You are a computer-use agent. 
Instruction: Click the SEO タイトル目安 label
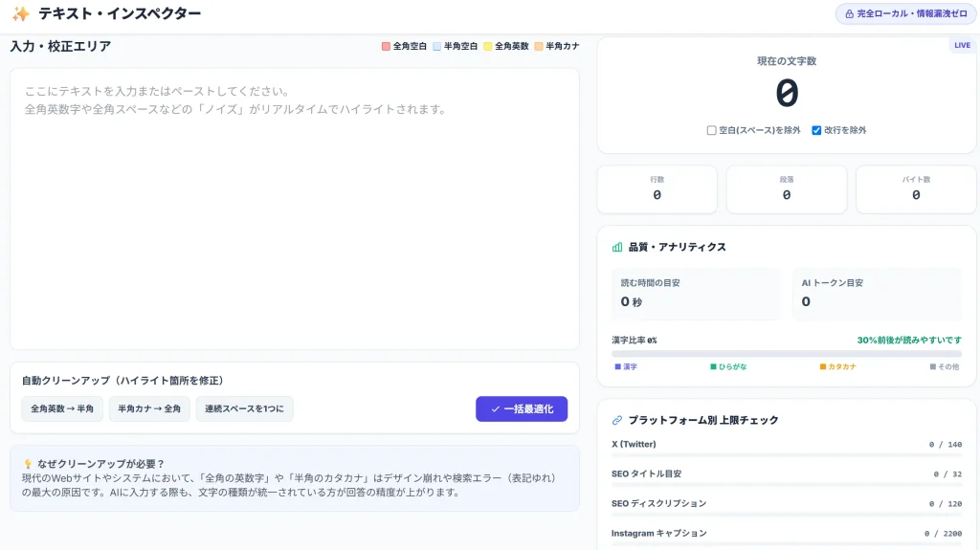point(646,473)
